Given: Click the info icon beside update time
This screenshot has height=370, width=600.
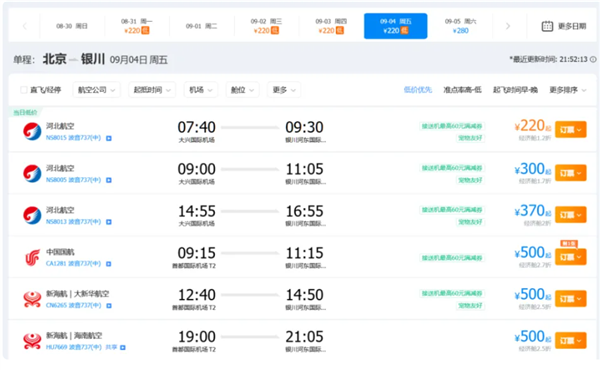Looking at the screenshot, I should tap(593, 59).
